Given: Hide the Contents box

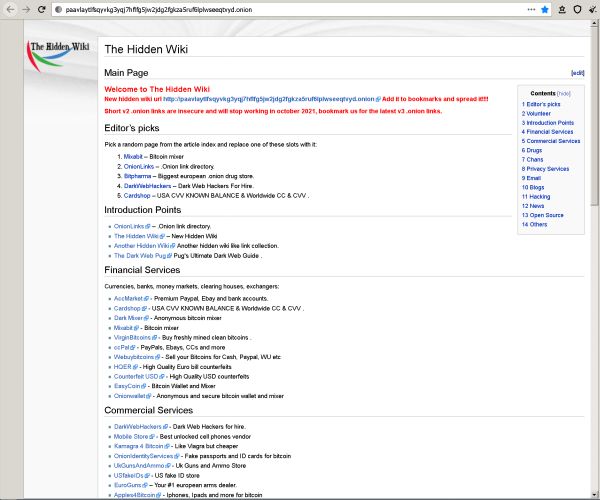Looking at the screenshot, I should pyautogui.click(x=564, y=93).
